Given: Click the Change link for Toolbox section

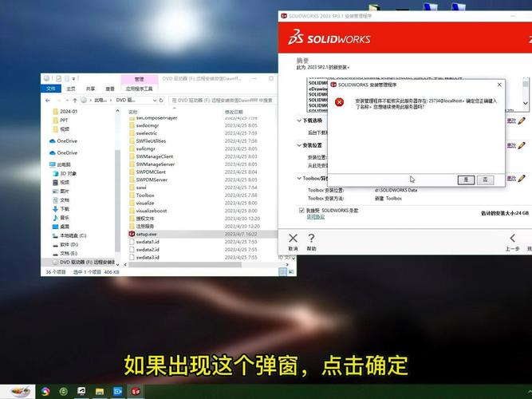Looking at the screenshot, I should click(x=511, y=178).
